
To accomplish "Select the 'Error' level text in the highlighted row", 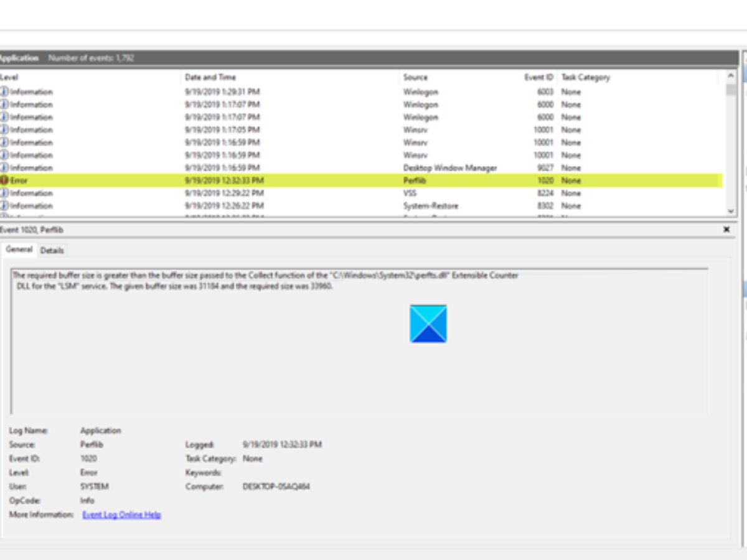I will (x=19, y=180).
